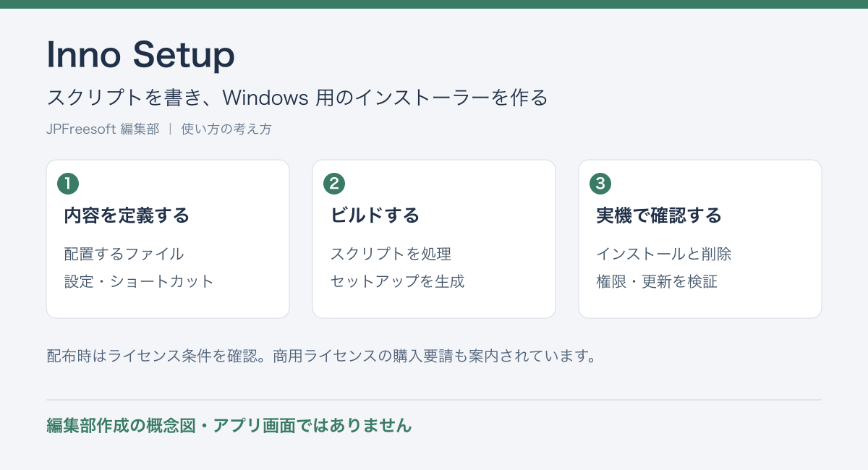Select the スクリプトを処理 line
The width and height of the screenshot is (868, 470).
point(391,254)
